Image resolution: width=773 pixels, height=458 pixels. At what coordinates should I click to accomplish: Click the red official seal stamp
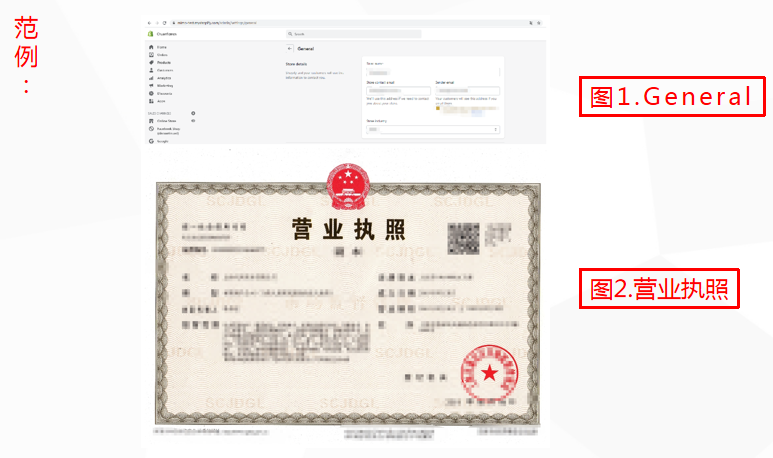click(x=489, y=373)
